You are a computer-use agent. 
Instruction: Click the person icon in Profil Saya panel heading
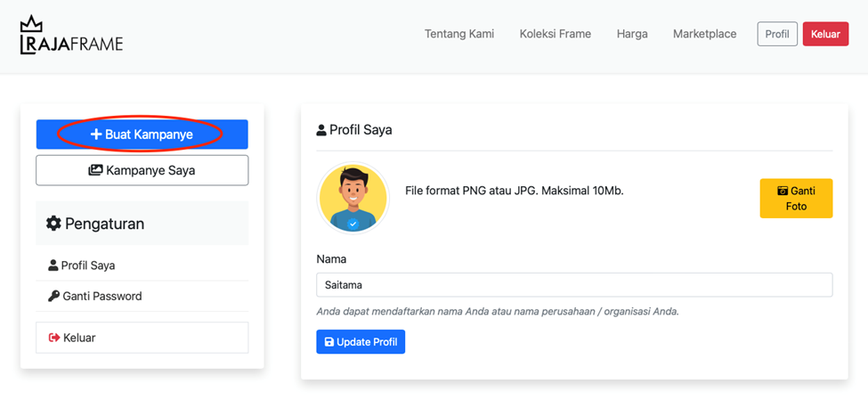pyautogui.click(x=321, y=130)
